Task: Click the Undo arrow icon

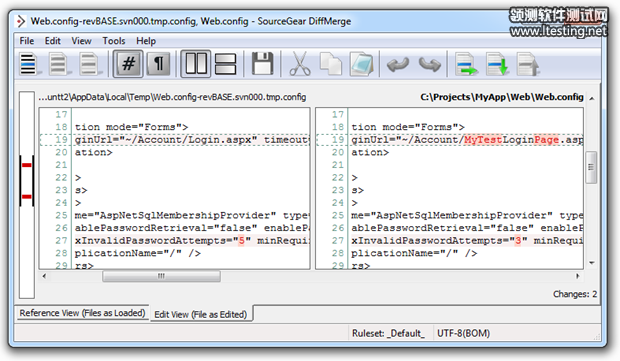Action: pyautogui.click(x=398, y=64)
